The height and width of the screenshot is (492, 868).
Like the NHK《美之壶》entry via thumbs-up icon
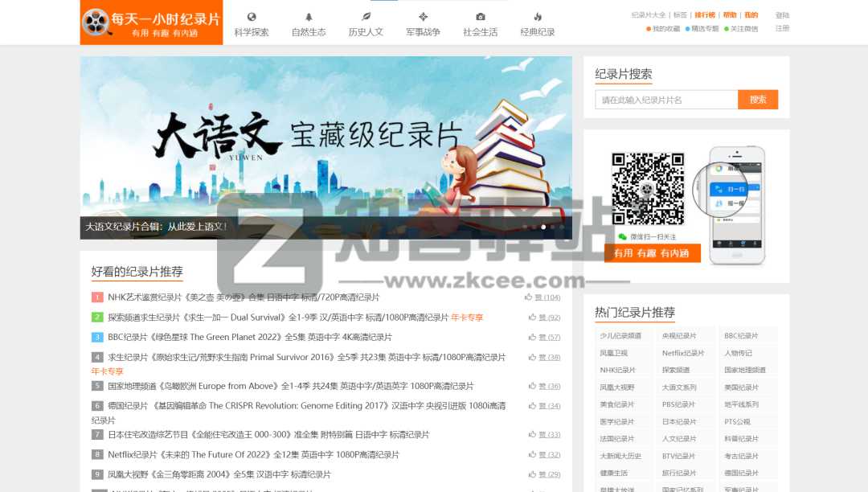530,297
